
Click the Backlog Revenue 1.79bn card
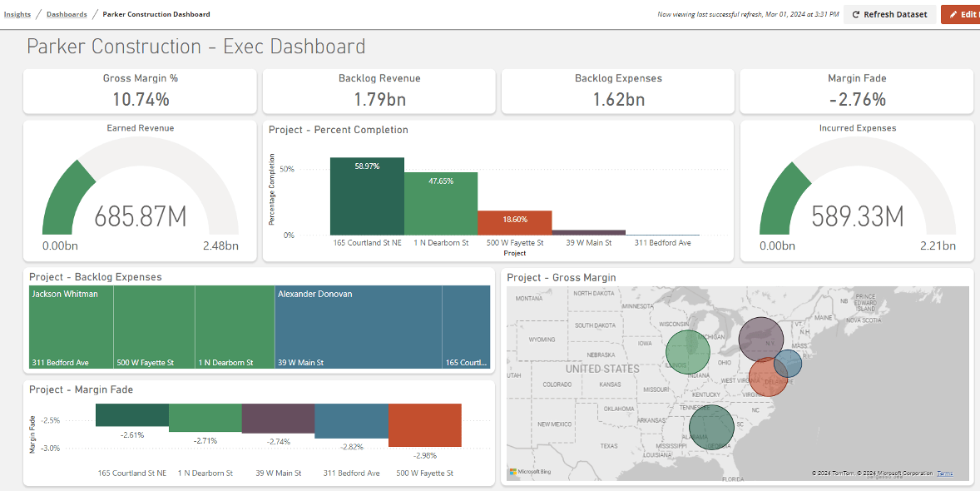(x=379, y=90)
